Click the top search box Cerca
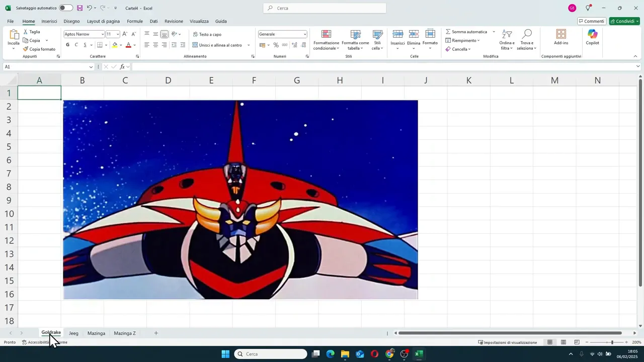Image resolution: width=644 pixels, height=362 pixels. 325,8
